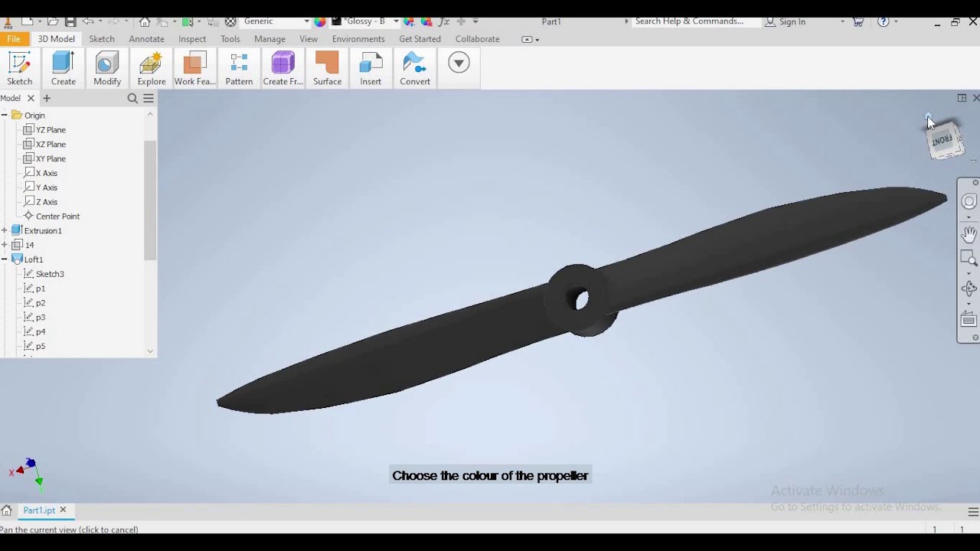The image size is (980, 551).
Task: Open the Explore panel
Action: click(152, 68)
